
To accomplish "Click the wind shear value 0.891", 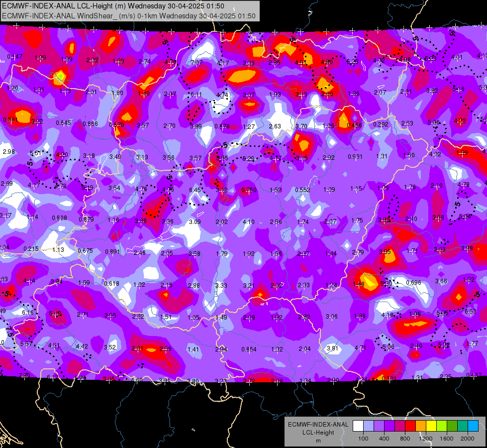I will [x=112, y=252].
